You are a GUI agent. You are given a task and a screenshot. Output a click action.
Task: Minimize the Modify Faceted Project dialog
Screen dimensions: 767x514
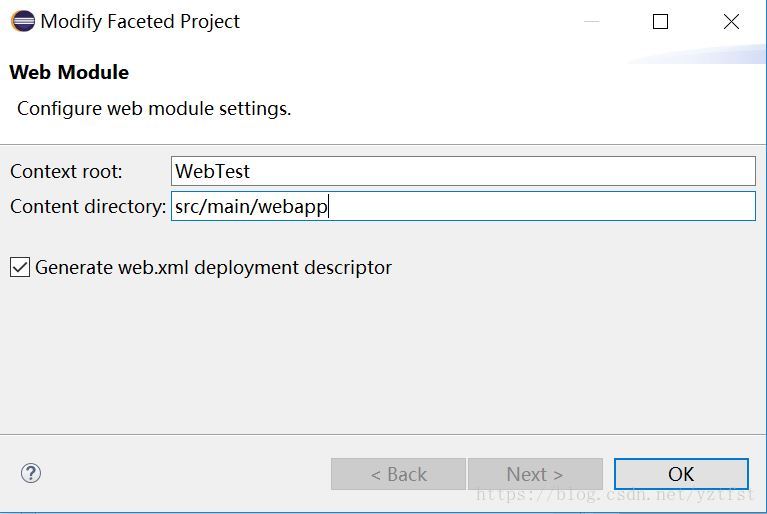click(x=592, y=22)
